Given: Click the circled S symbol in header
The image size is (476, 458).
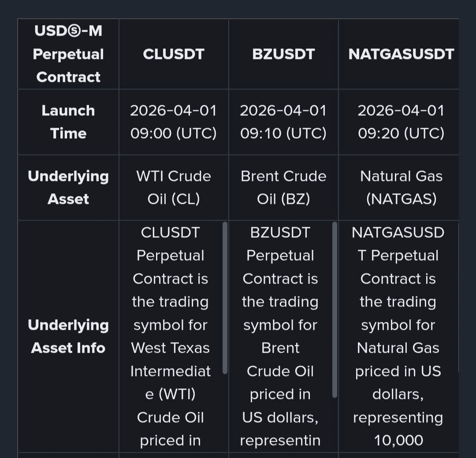Looking at the screenshot, I should pyautogui.click(x=70, y=31).
